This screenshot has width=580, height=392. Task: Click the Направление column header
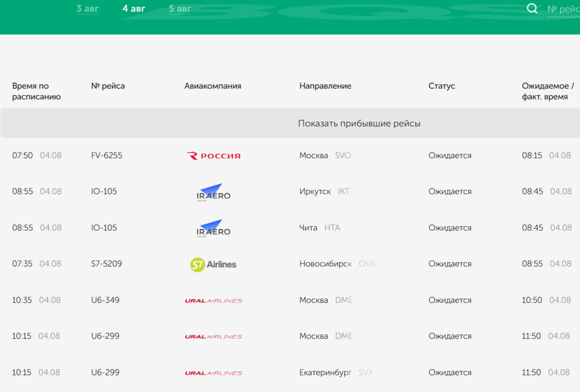pyautogui.click(x=325, y=86)
